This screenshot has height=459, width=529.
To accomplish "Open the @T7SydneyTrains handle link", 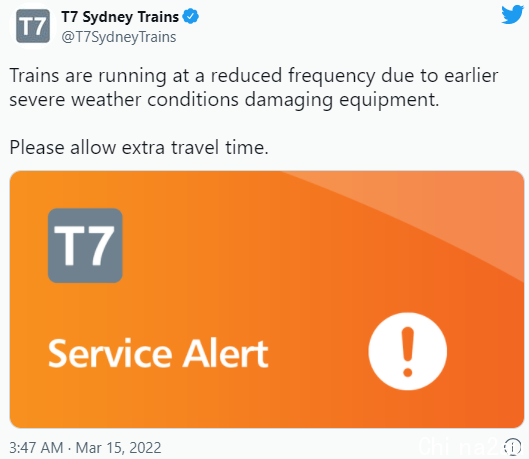I will coord(119,37).
